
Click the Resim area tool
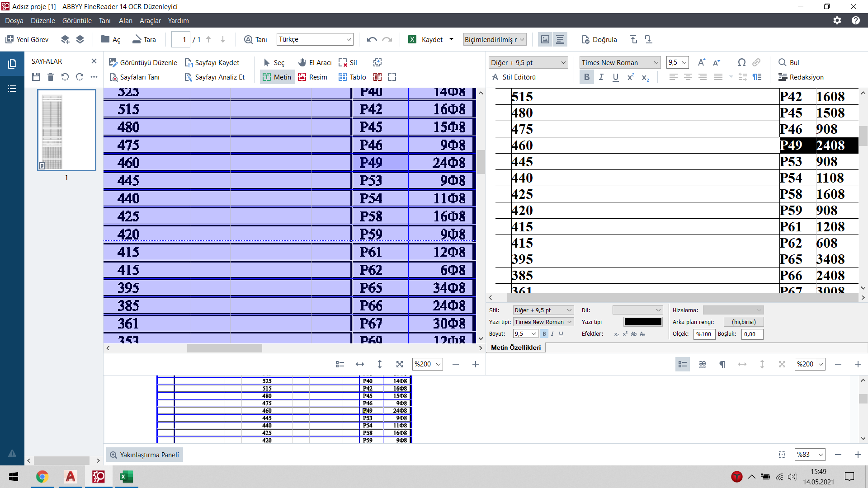(x=312, y=77)
